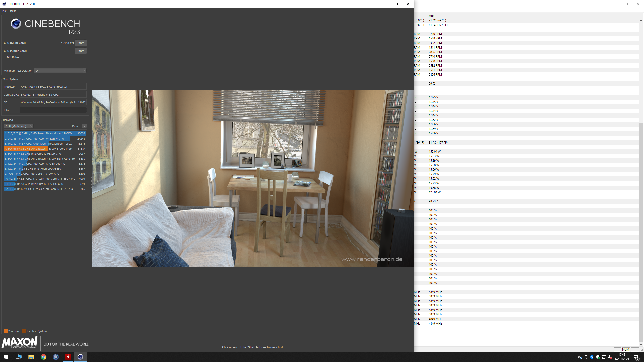This screenshot has height=362, width=644.
Task: Click the Help menu item
Action: point(12,11)
